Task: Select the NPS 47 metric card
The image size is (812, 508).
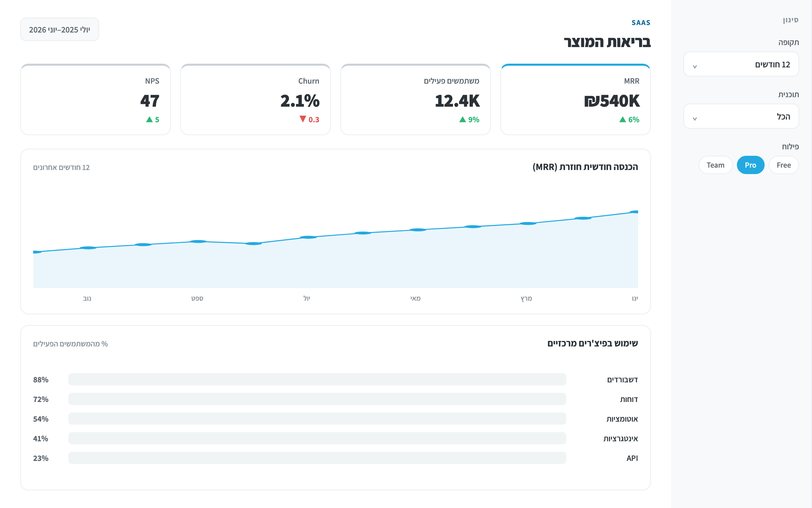Action: click(95, 99)
